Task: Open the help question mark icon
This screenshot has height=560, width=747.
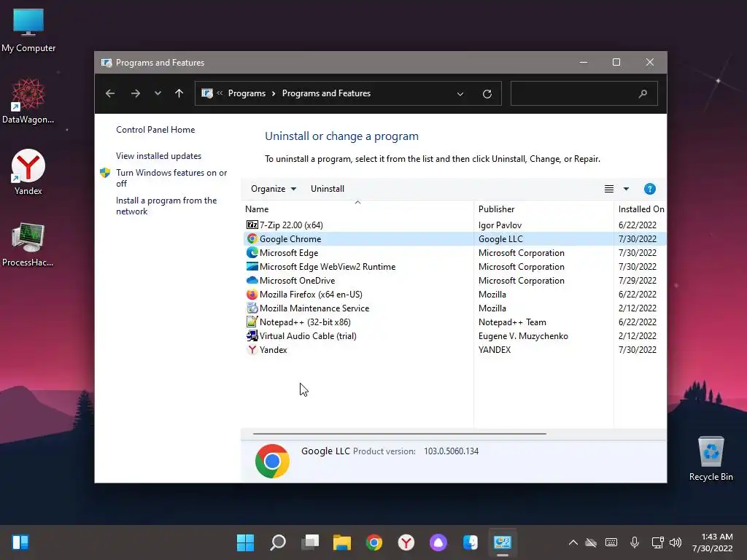Action: pyautogui.click(x=649, y=189)
